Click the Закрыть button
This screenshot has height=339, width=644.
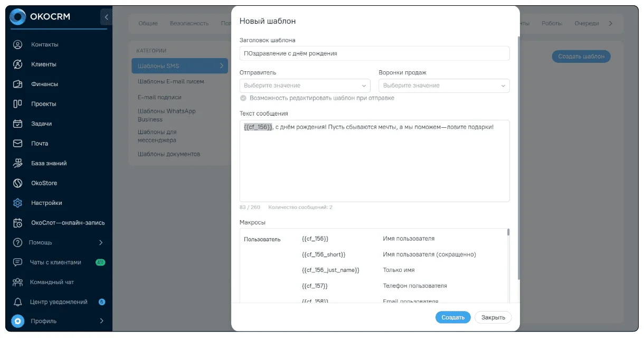493,317
